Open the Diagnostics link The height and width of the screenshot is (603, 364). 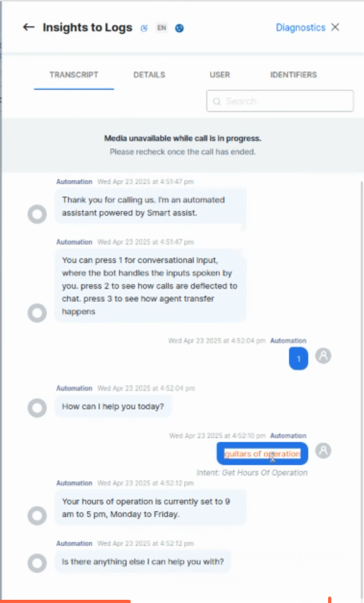301,28
